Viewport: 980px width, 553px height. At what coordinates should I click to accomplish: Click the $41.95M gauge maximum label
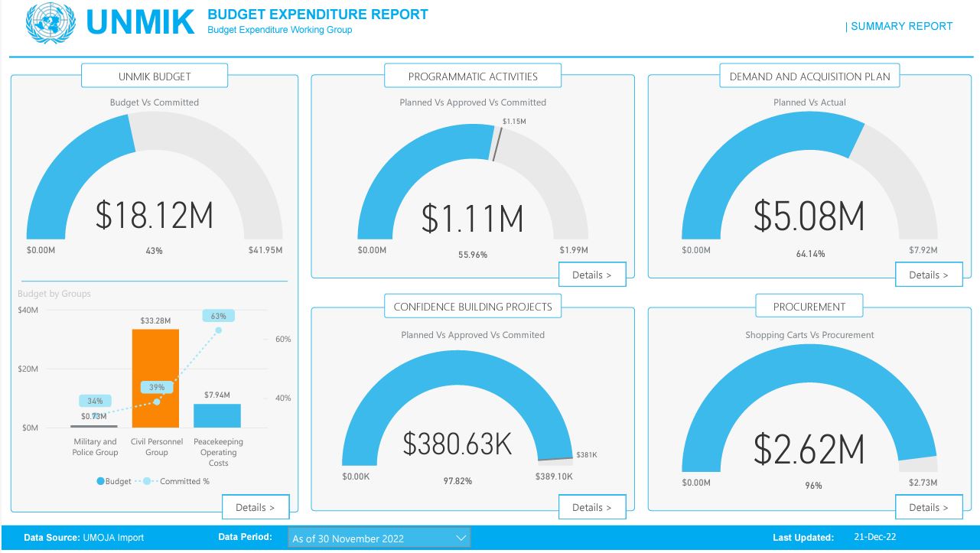point(265,250)
